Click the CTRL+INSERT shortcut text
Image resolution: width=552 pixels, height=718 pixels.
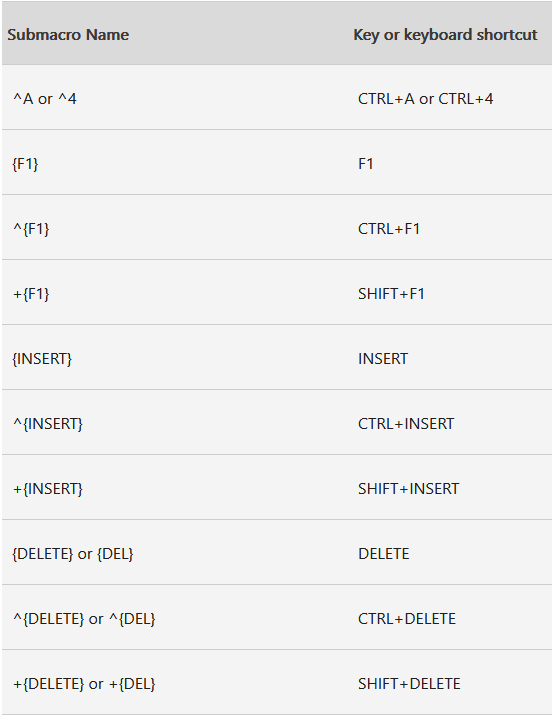406,424
